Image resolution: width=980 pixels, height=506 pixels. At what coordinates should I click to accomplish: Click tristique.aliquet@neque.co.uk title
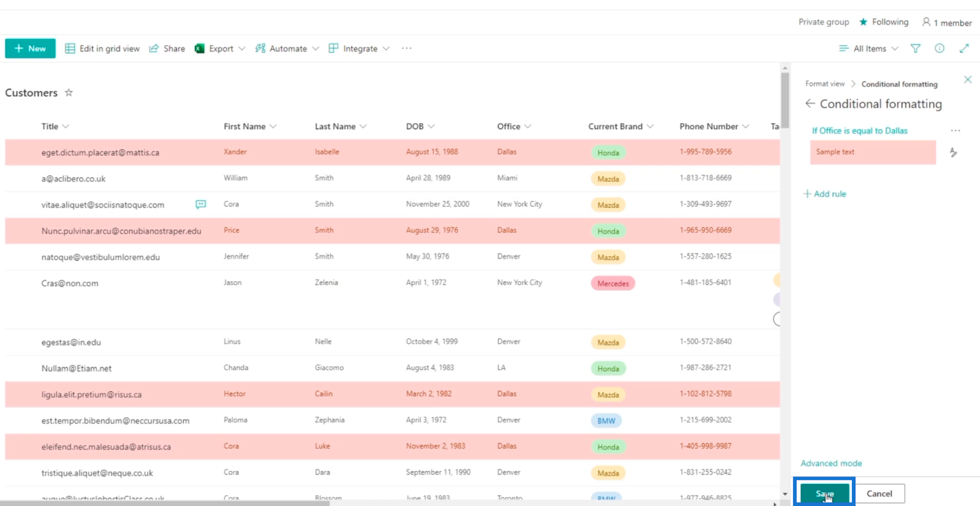(97, 473)
